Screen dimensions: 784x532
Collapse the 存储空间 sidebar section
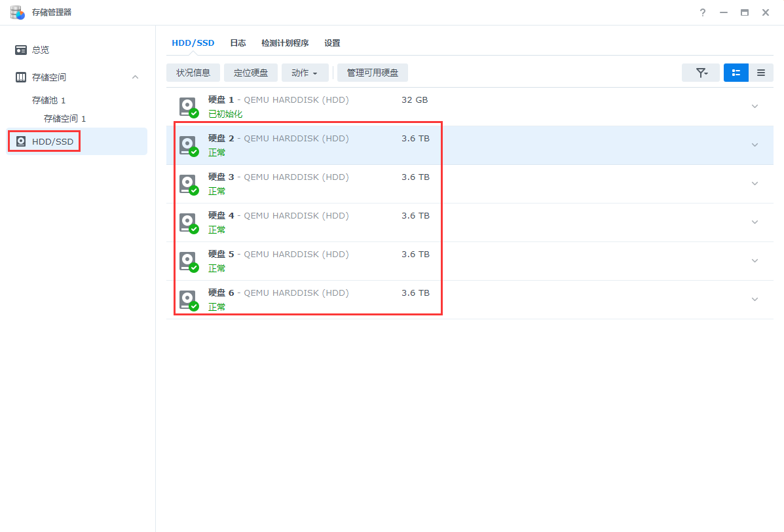tap(135, 77)
